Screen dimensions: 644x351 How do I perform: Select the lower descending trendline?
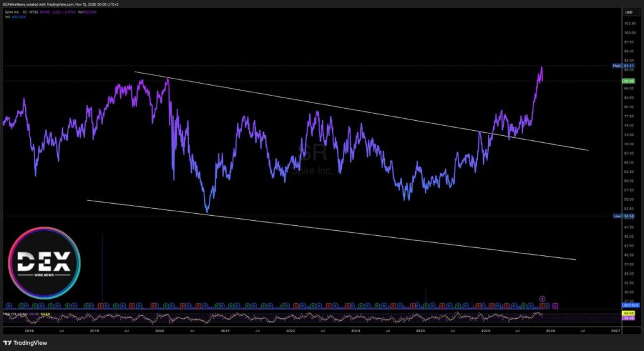(x=331, y=230)
